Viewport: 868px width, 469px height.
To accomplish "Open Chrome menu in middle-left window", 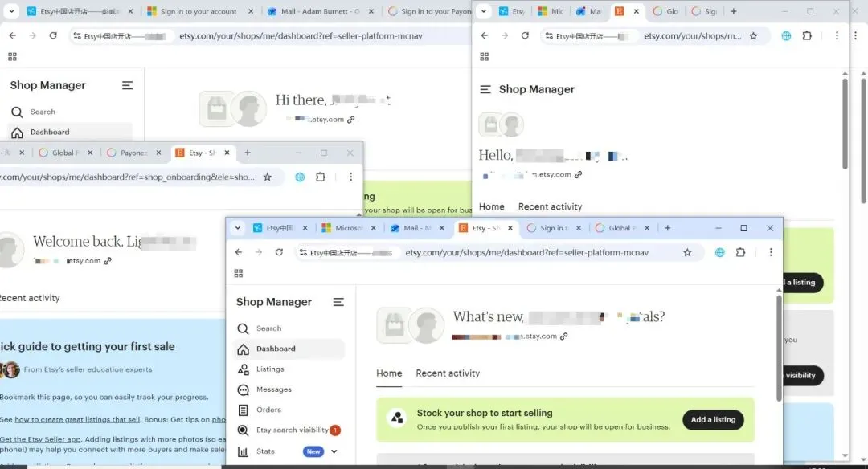I will point(350,177).
